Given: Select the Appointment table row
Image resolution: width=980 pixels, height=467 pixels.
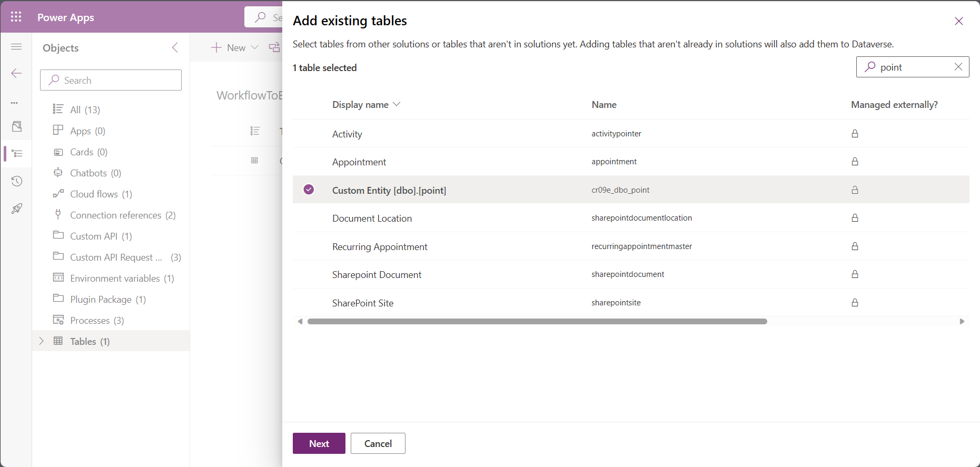Looking at the screenshot, I should tap(631, 162).
